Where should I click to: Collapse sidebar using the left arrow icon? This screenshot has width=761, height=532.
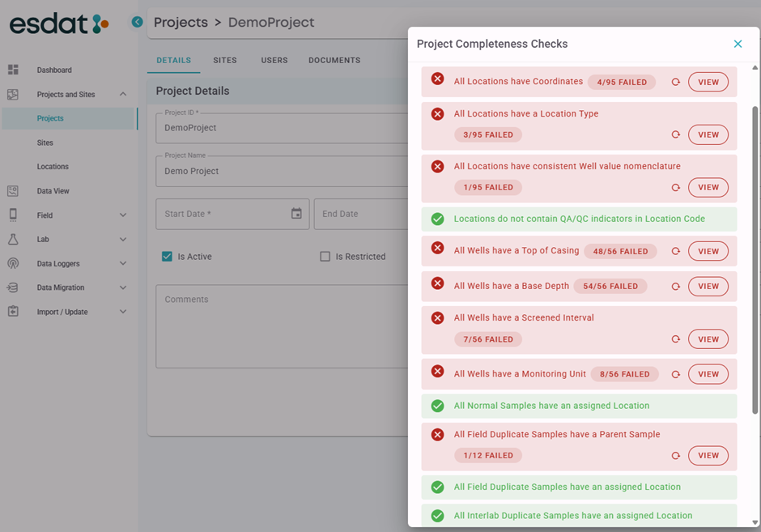click(137, 23)
